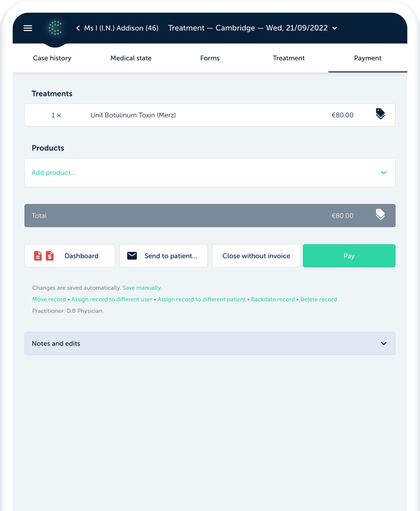Viewport: 420px width, 511px height.
Task: Click the discount tag icon in Total row
Action: tap(380, 215)
